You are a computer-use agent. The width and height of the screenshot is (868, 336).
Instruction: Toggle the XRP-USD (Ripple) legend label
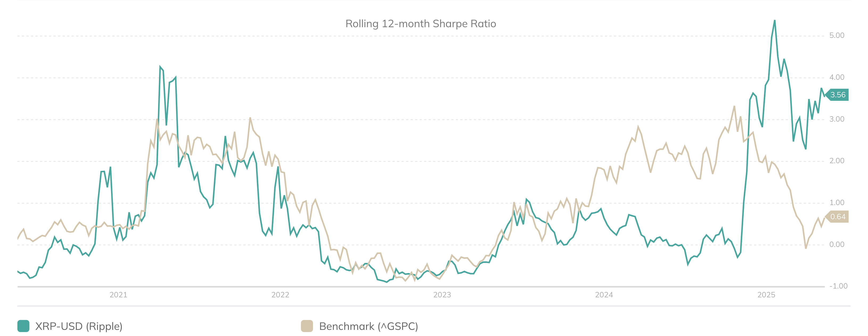(x=79, y=326)
